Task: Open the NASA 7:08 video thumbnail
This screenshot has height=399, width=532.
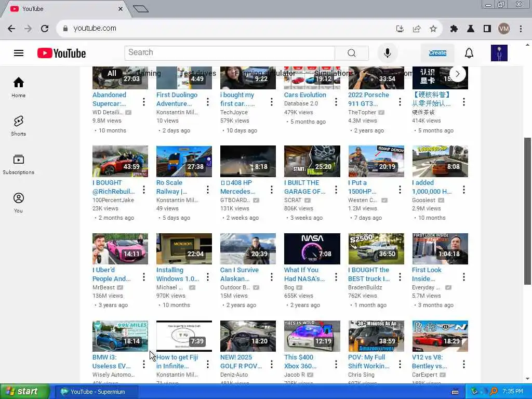Action: tap(312, 249)
